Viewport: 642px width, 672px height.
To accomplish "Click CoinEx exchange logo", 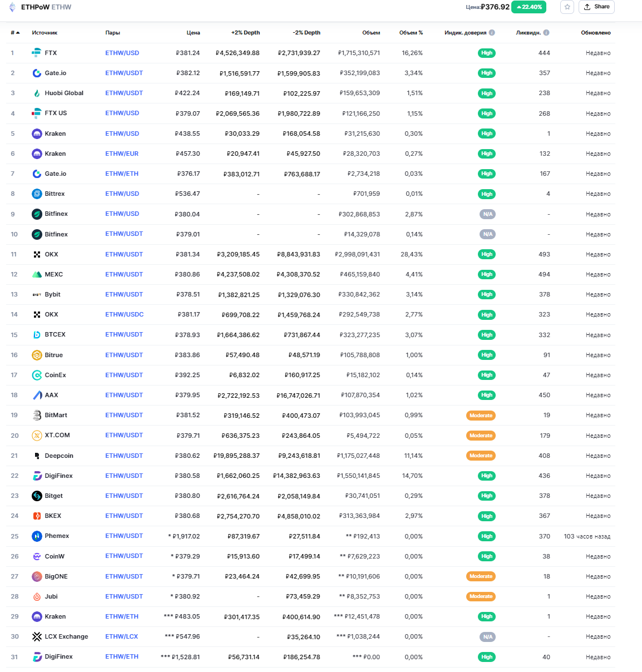I will pos(37,375).
